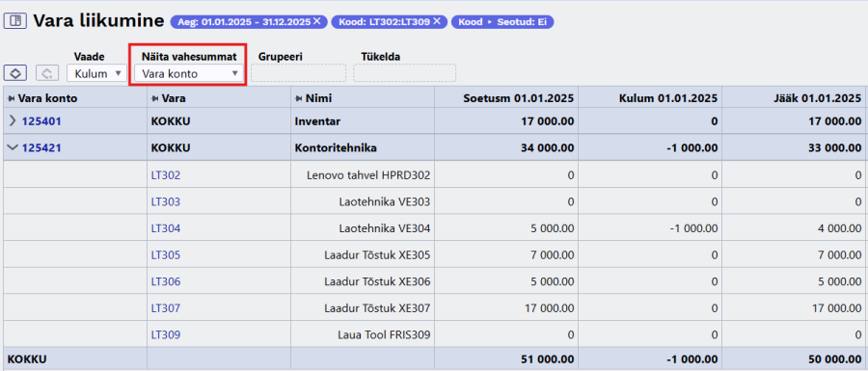This screenshot has height=371, width=868.
Task: Click the Laadur Tõstuk XE305 cell
Action: click(x=363, y=255)
